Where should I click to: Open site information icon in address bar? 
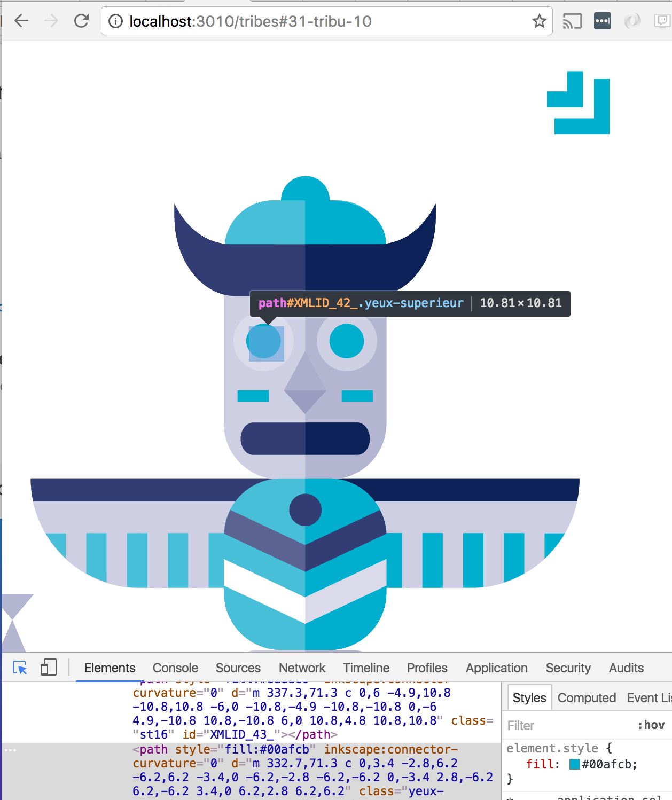coord(115,21)
